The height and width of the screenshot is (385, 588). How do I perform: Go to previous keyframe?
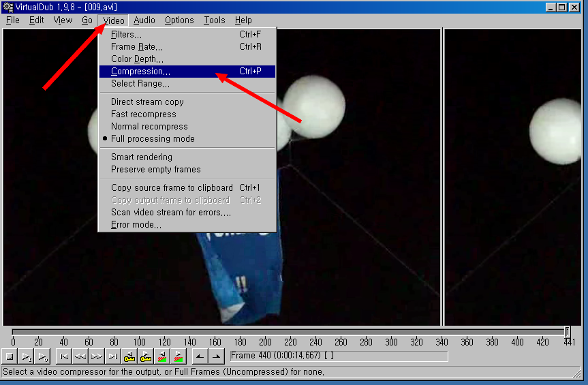point(129,356)
